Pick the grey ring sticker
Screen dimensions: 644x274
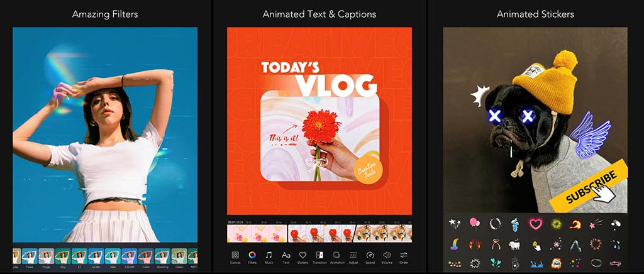click(x=596, y=263)
